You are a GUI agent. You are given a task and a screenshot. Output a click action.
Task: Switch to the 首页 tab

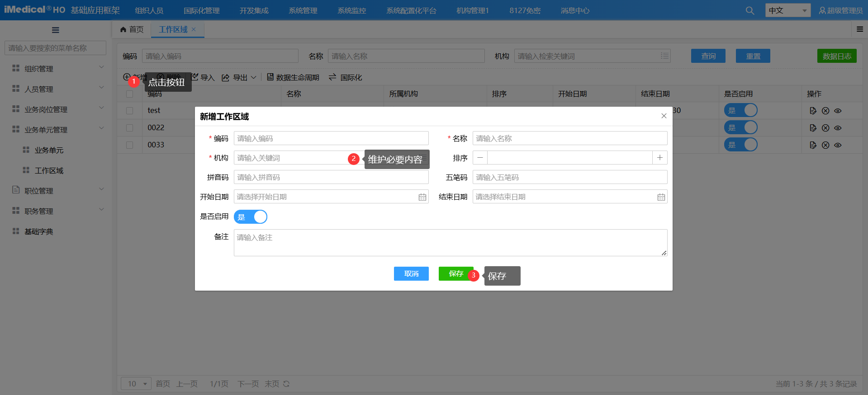[132, 29]
